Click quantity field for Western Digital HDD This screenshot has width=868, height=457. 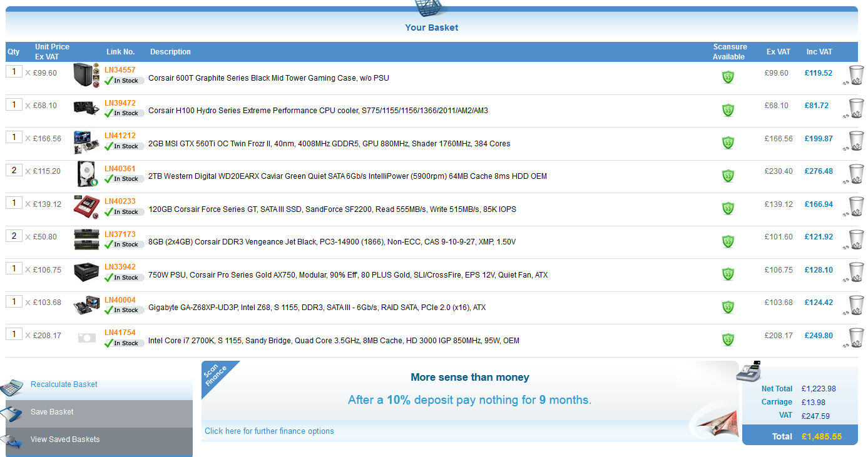point(14,170)
